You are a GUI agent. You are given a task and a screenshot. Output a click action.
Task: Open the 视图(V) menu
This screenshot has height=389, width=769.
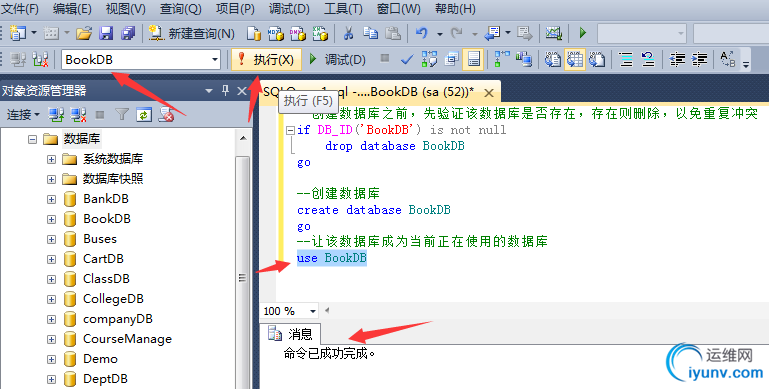click(x=126, y=8)
